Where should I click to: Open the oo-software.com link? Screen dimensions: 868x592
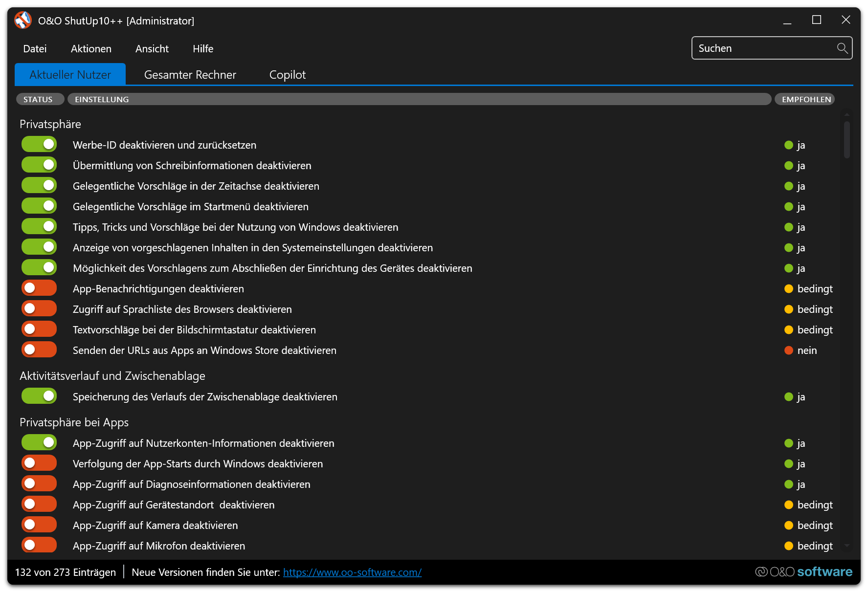coord(352,572)
